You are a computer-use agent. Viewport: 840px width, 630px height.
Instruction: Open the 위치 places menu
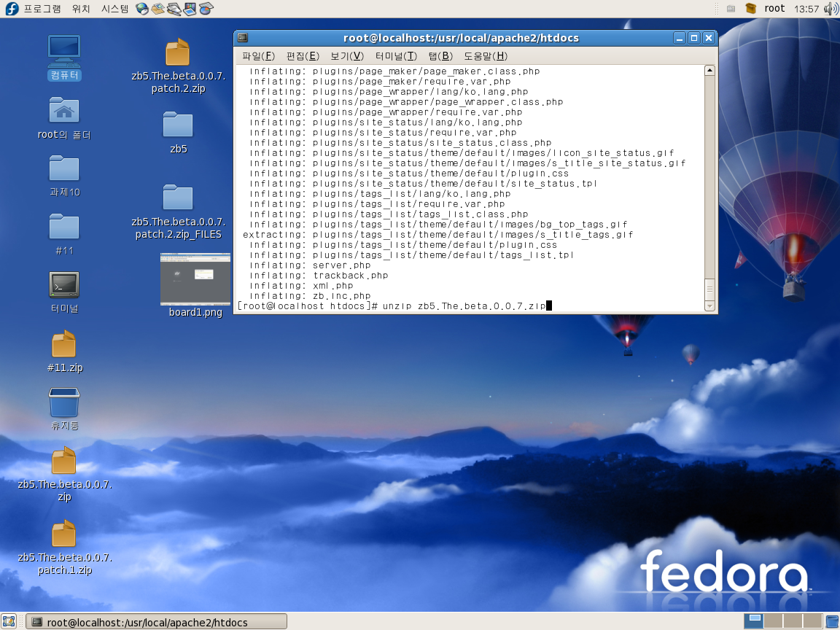81,9
